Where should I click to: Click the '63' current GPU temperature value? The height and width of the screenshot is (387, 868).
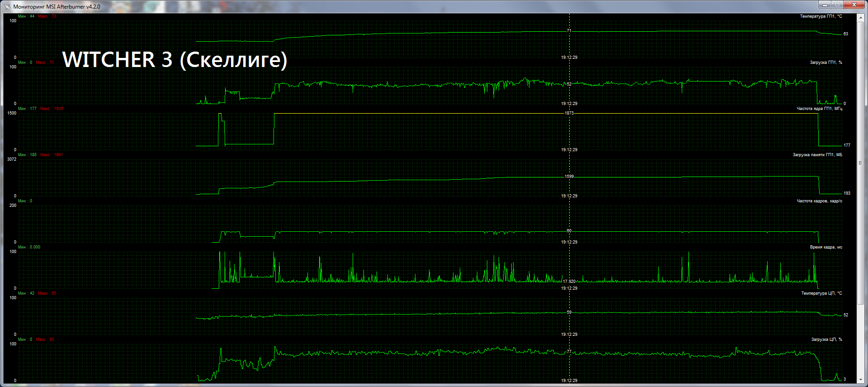click(x=846, y=34)
